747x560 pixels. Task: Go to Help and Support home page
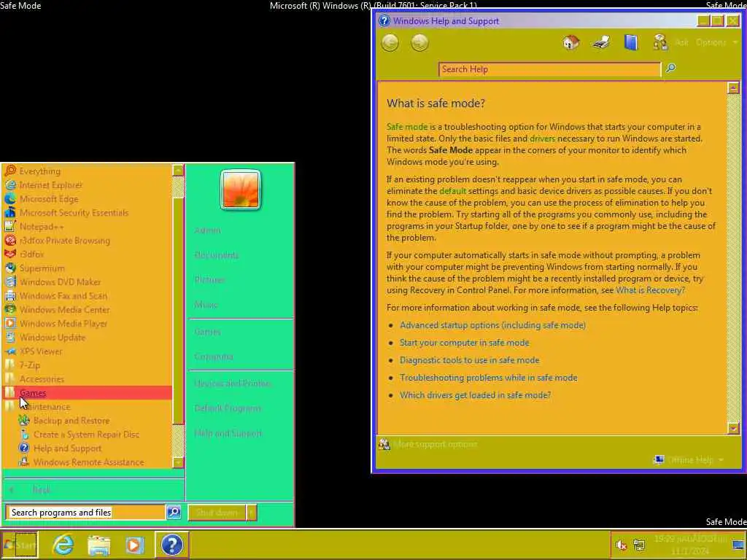point(570,42)
